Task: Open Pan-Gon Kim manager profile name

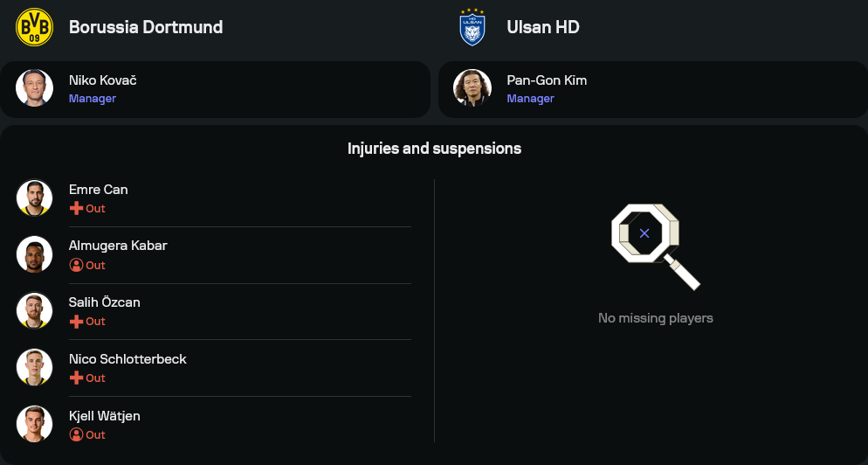Action: tap(547, 80)
